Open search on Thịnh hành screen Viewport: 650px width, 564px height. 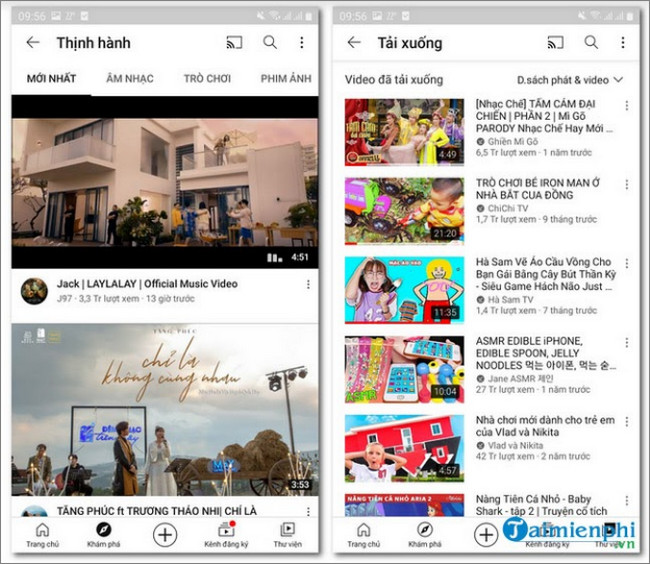click(x=270, y=42)
